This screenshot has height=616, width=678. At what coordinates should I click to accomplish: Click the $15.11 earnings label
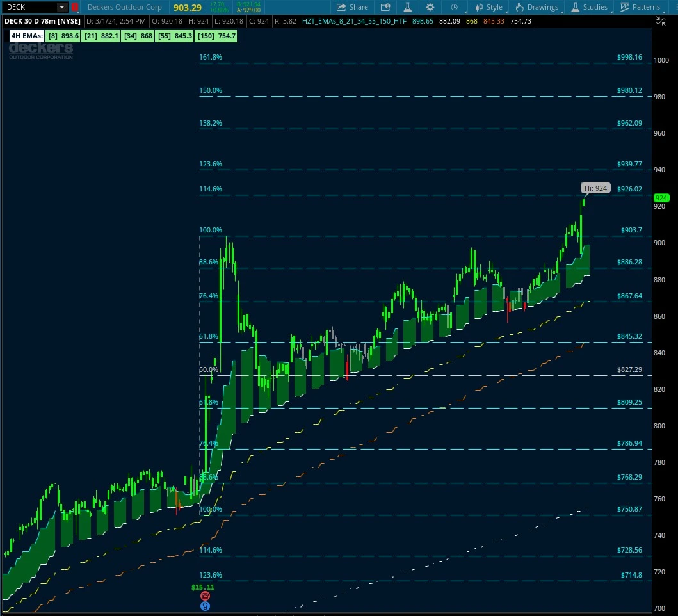click(203, 587)
